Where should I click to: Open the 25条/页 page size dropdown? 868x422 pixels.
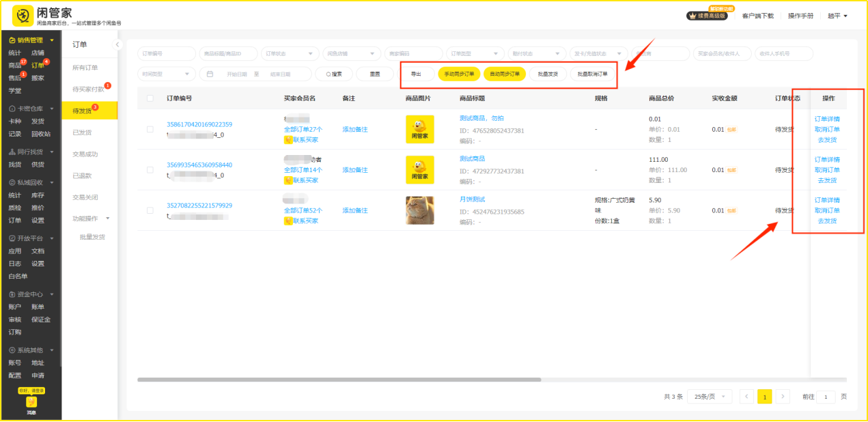[712, 397]
